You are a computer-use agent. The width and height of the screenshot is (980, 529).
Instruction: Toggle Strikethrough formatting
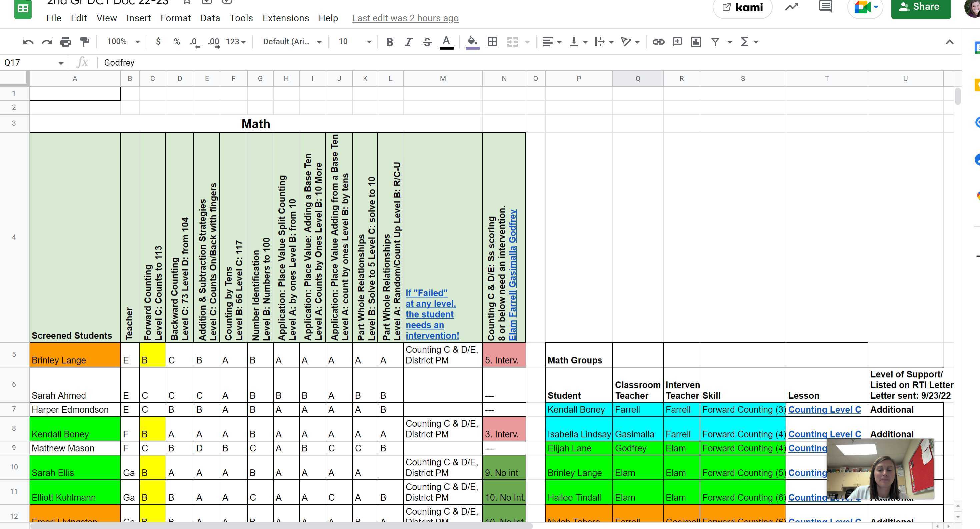[427, 42]
